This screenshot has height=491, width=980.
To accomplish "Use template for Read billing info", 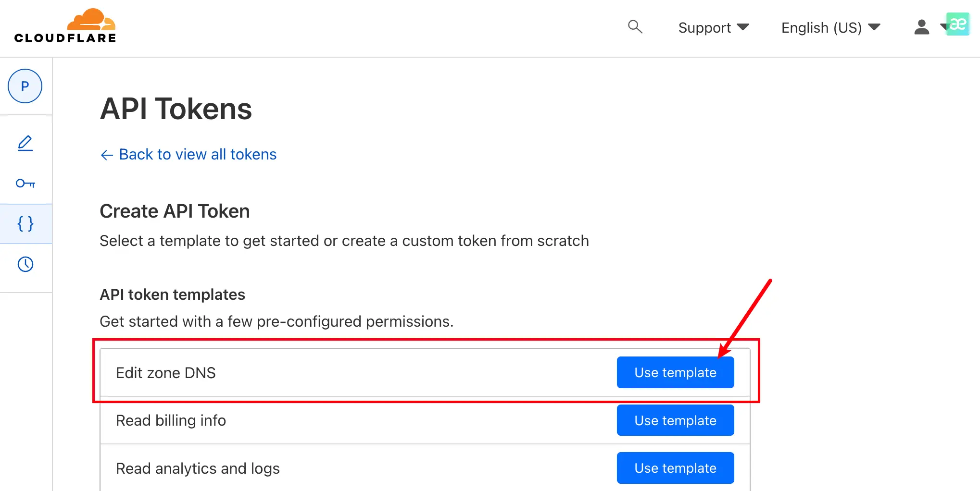I will (675, 420).
